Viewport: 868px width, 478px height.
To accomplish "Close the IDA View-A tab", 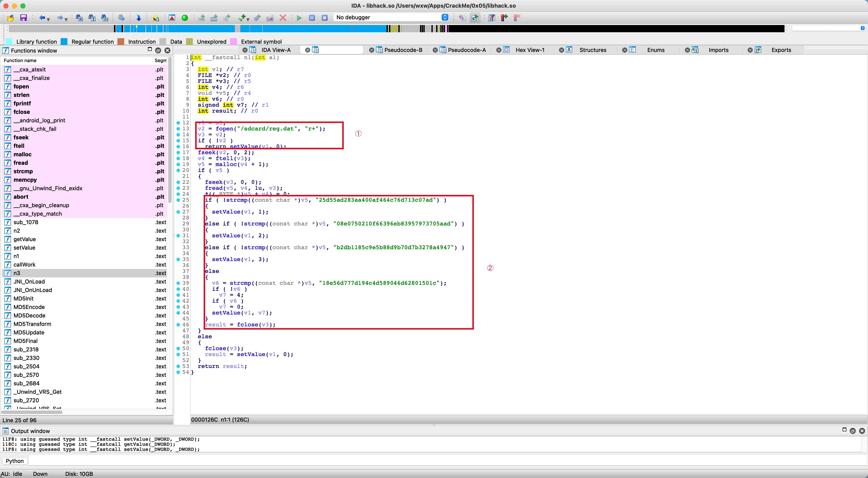I will [x=245, y=50].
